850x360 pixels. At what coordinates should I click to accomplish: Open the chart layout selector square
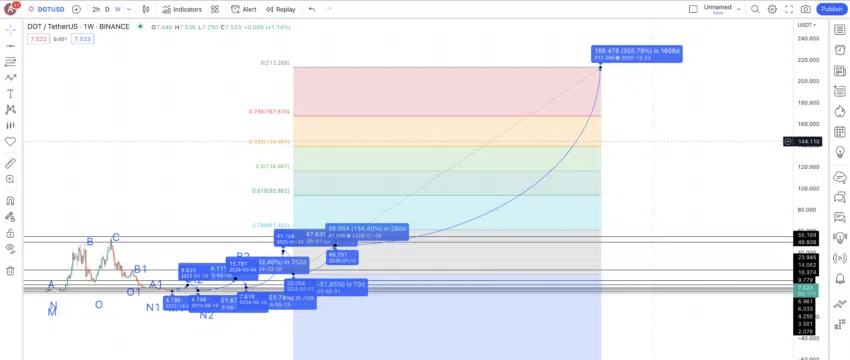(693, 9)
